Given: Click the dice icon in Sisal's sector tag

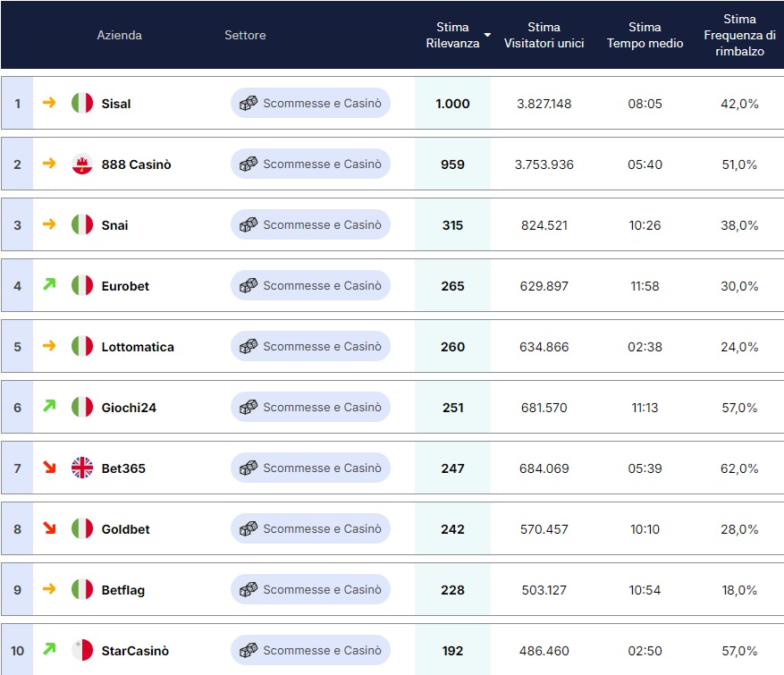Looking at the screenshot, I should [x=249, y=103].
